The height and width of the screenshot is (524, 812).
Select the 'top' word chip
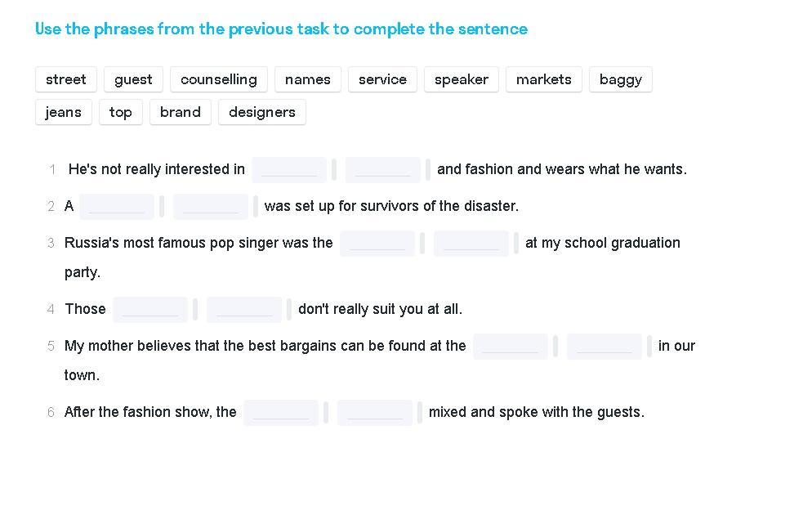pos(121,112)
